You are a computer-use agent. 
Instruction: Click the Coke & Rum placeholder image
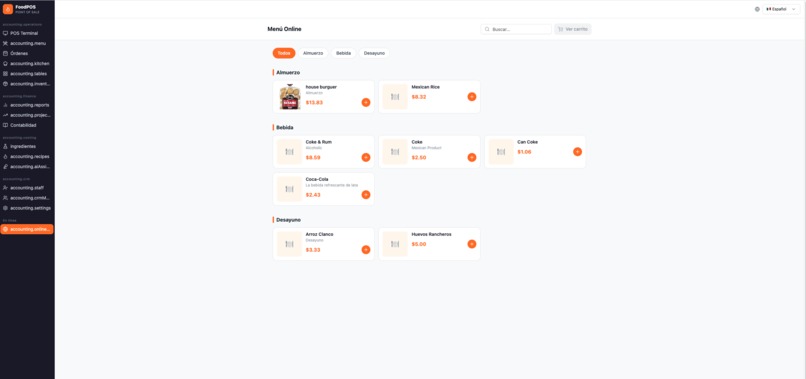(289, 152)
